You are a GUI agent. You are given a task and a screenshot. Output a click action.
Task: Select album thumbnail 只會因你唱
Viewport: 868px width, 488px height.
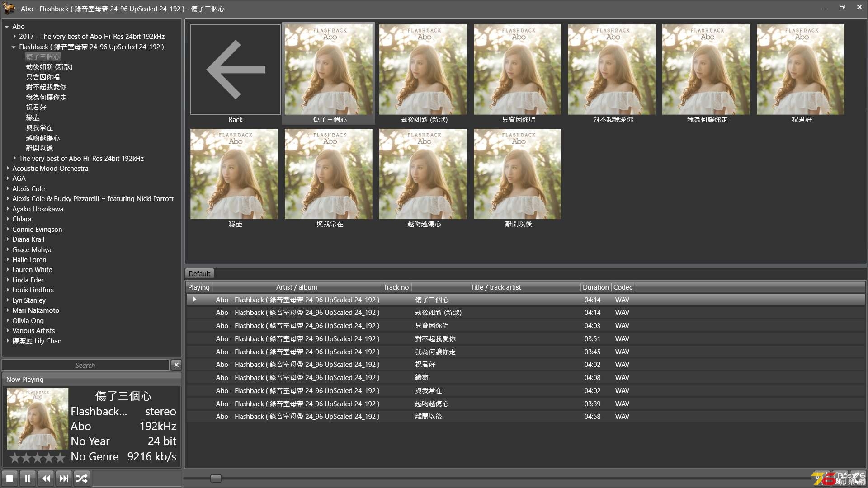click(518, 70)
